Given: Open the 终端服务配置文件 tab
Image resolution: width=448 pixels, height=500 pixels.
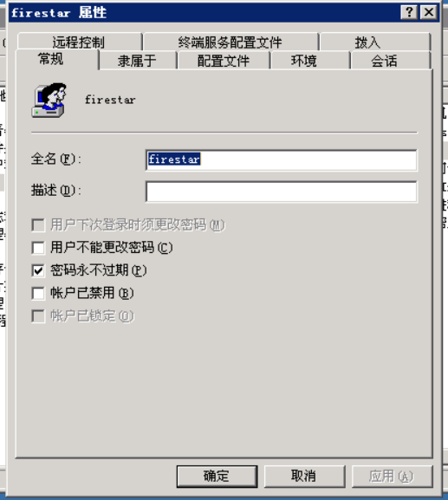Looking at the screenshot, I should 230,42.
